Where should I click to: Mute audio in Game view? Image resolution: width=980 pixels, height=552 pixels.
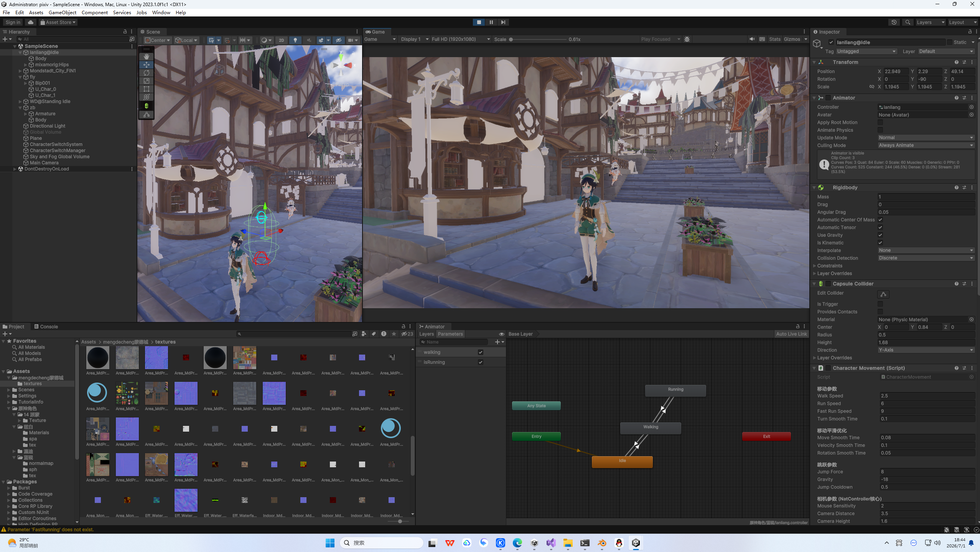coord(752,39)
